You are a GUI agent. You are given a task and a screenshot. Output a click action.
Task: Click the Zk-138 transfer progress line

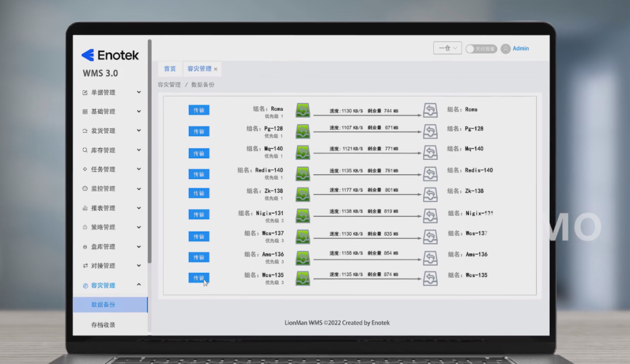point(367,195)
